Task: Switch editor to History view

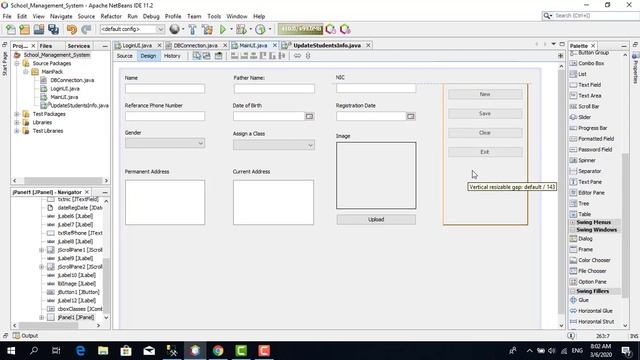Action: pyautogui.click(x=172, y=56)
